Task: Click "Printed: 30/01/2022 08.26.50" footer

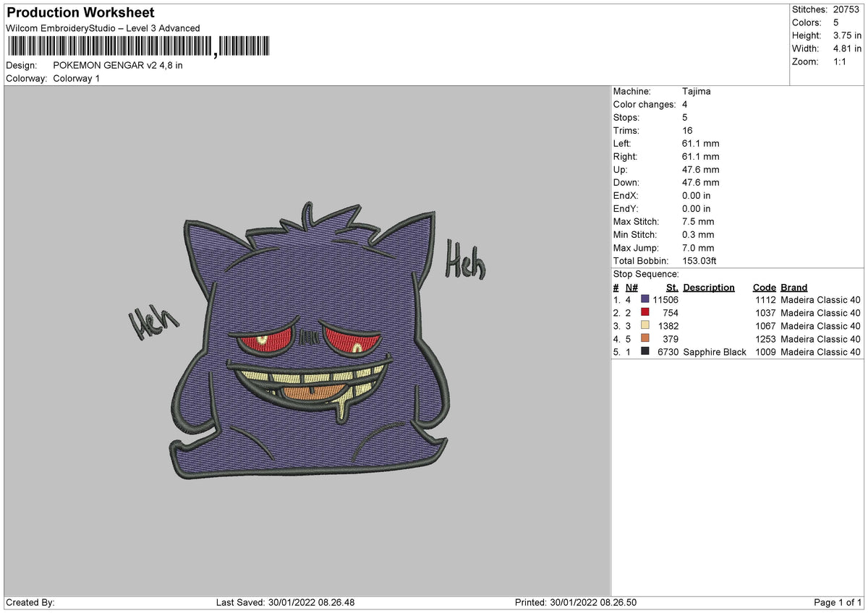Action: 576,603
